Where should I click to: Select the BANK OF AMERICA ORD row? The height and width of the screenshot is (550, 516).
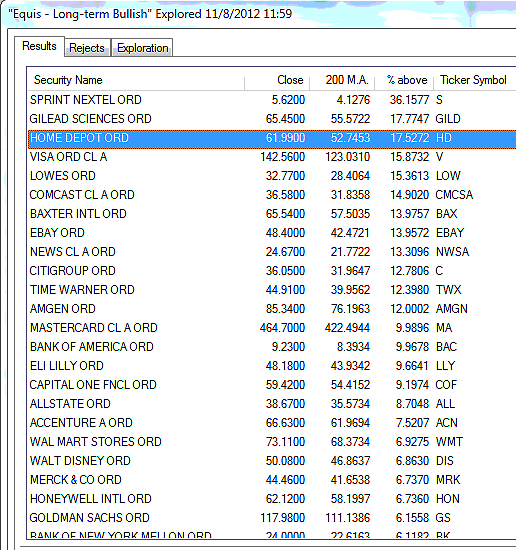coord(272,347)
